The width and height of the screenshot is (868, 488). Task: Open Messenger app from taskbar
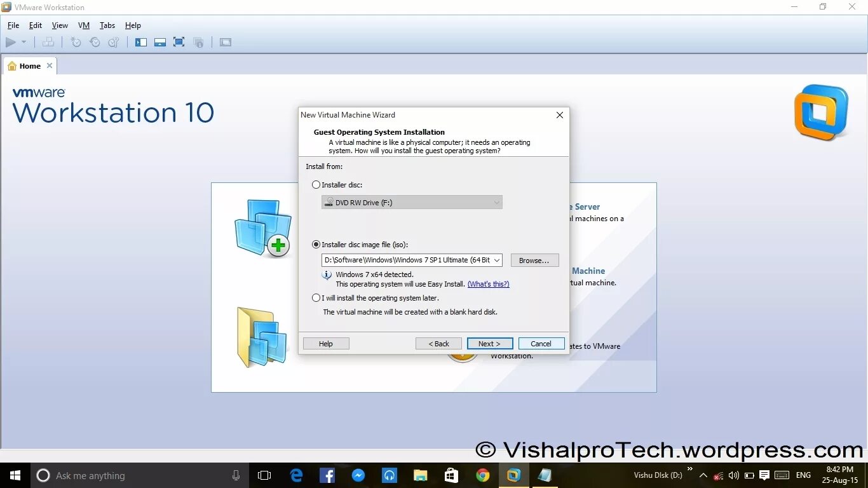point(358,475)
